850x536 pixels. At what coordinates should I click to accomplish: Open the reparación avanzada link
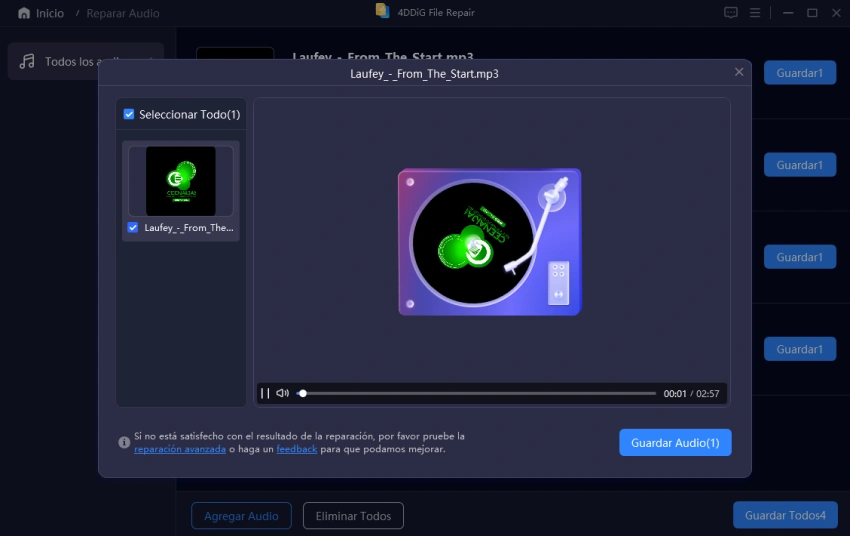pyautogui.click(x=180, y=449)
